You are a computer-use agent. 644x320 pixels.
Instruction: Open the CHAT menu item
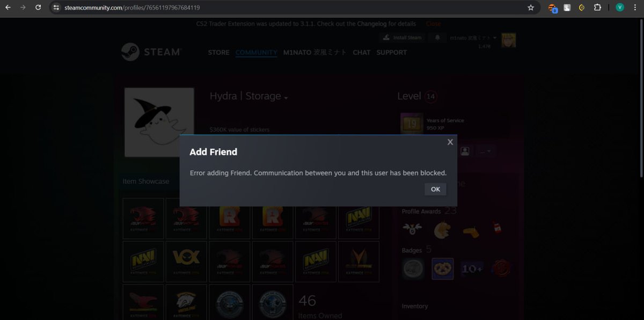tap(362, 53)
